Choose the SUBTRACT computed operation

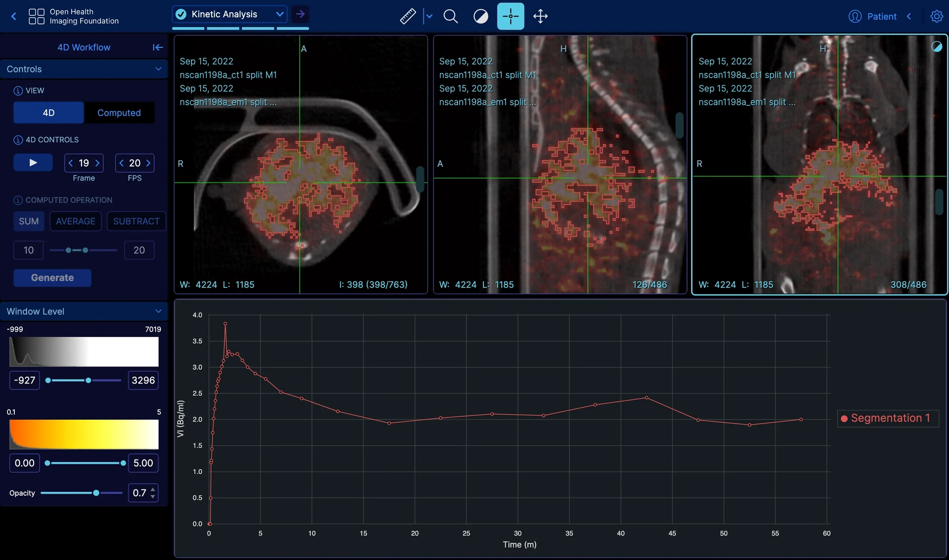pos(136,221)
